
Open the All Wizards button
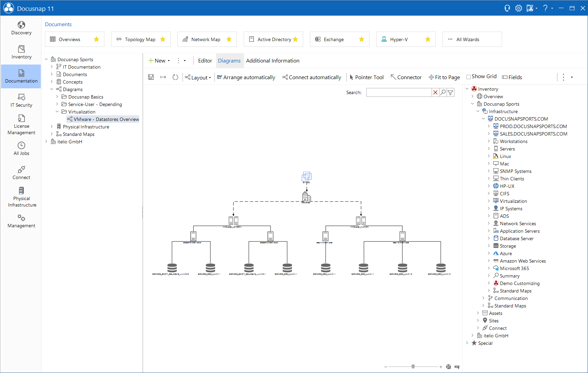472,39
